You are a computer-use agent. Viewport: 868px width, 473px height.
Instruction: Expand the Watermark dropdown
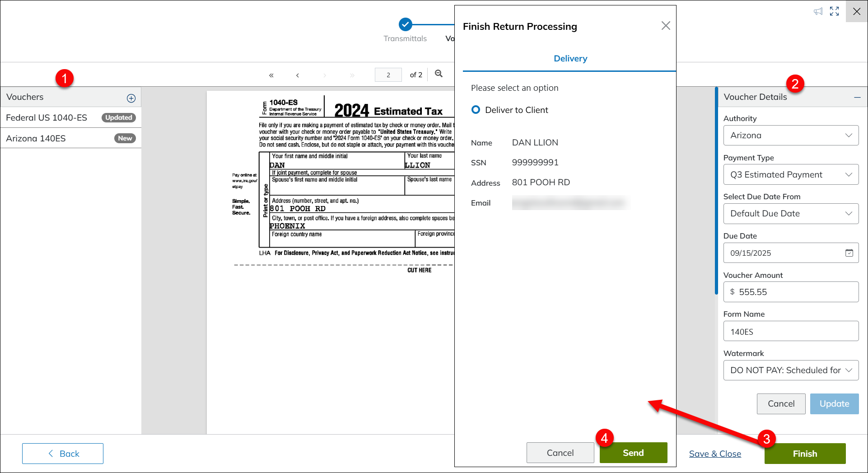[791, 370]
